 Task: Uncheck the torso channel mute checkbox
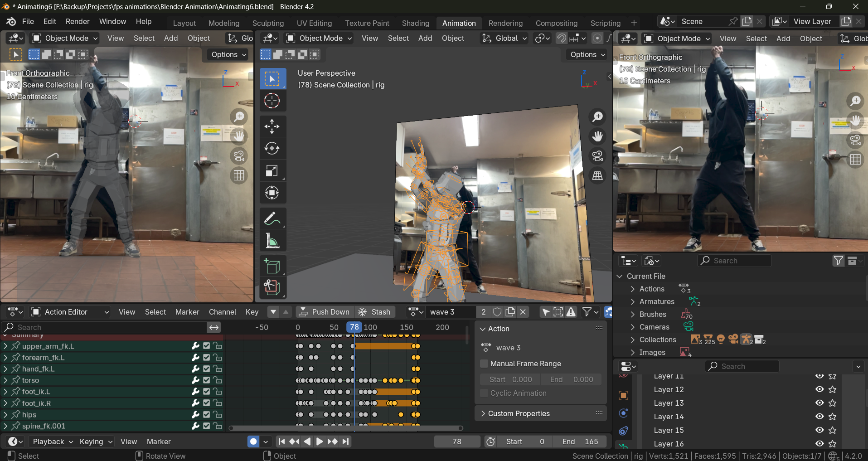tap(207, 380)
